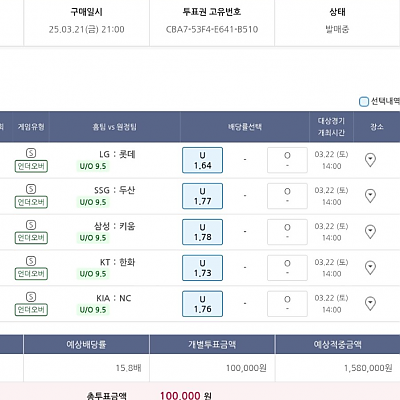Click the 배당률선택 column header
Image resolution: width=400 pixels, height=400 pixels.
(245, 127)
